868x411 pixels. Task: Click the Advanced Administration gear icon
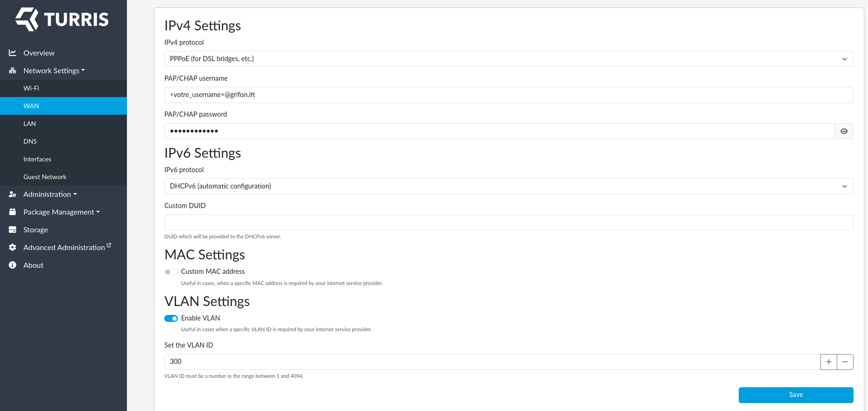point(13,248)
